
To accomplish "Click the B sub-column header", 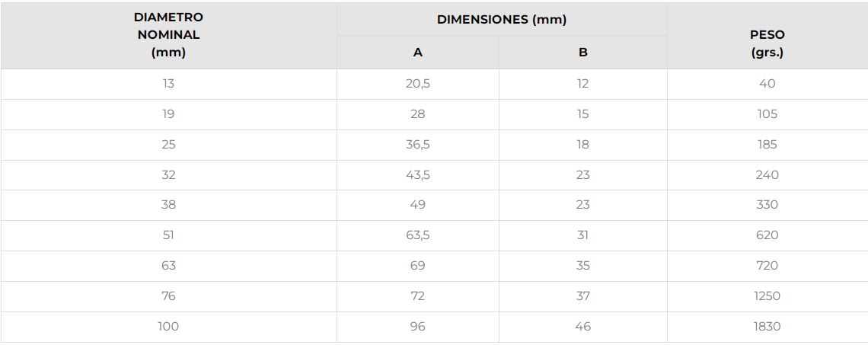I will (582, 53).
